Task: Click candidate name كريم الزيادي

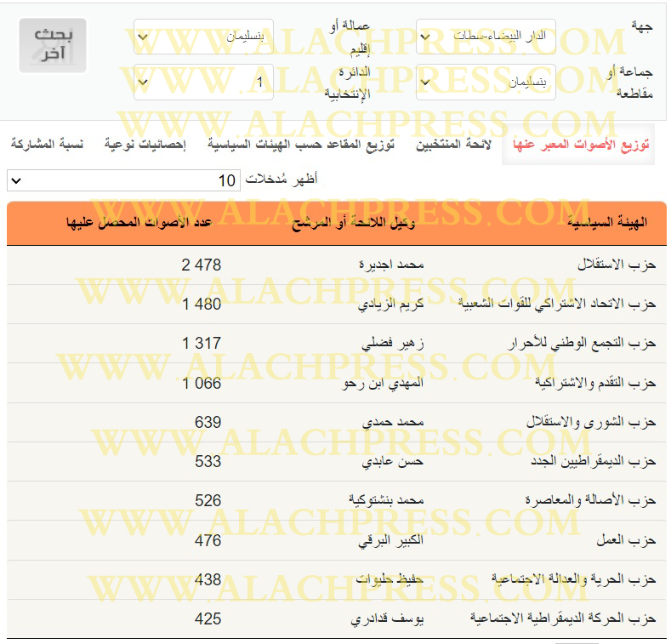Action: coord(390,304)
